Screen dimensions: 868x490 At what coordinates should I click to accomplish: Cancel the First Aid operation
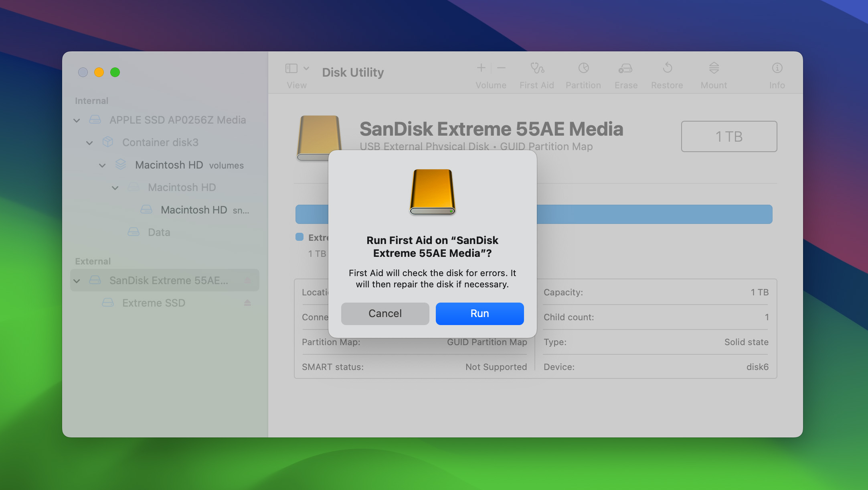(385, 313)
